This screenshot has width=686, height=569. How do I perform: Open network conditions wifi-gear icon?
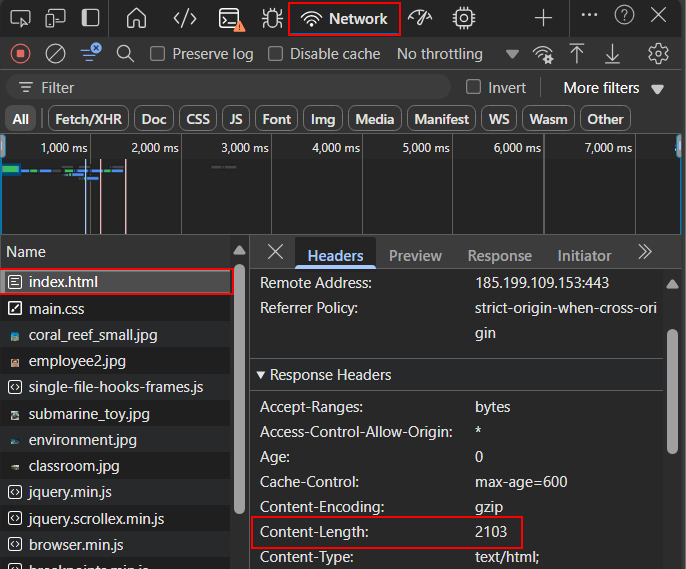point(542,54)
